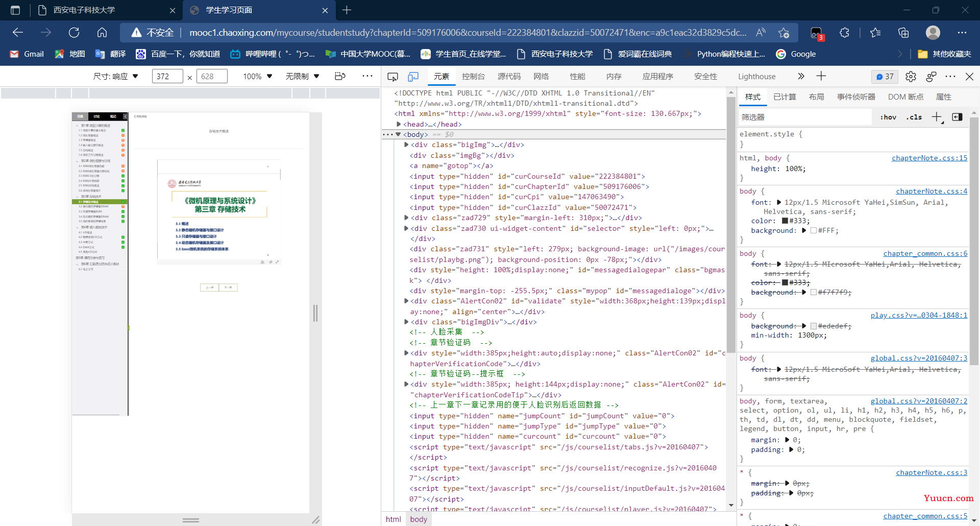
Task: Open the user profile avatar
Action: coord(933,33)
